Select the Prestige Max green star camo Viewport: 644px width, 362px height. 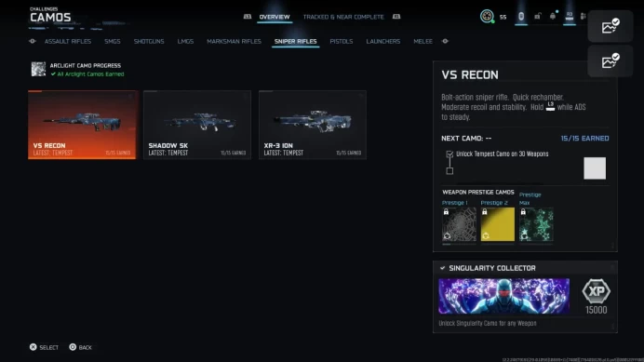(536, 224)
